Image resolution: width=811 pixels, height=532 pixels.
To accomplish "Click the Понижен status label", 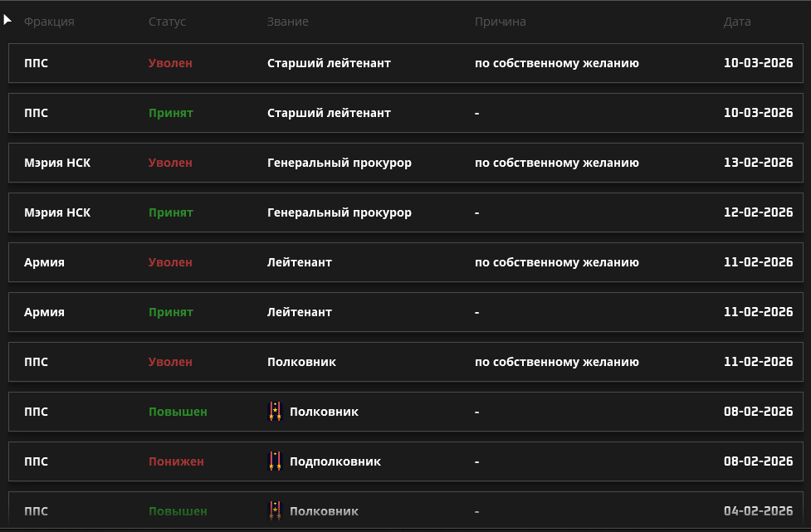I will coord(176,461).
